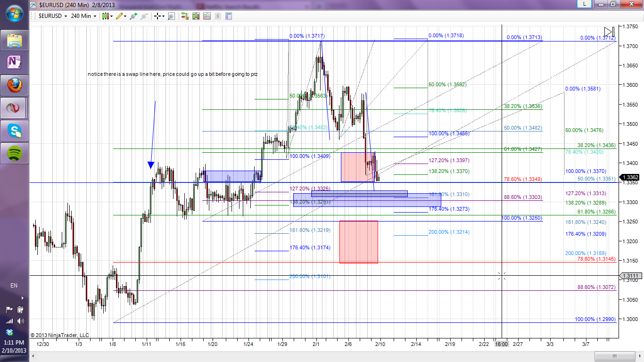Click the Strategies dollar-sign icon
The width and height of the screenshot is (644, 362).
pos(218,16)
